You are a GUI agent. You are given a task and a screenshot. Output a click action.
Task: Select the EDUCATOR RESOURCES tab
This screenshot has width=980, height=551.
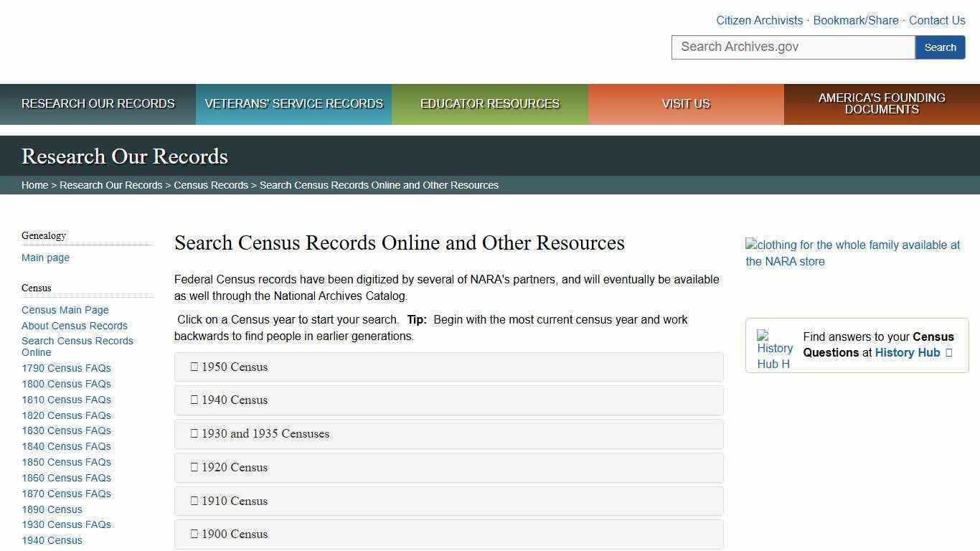[x=489, y=103]
